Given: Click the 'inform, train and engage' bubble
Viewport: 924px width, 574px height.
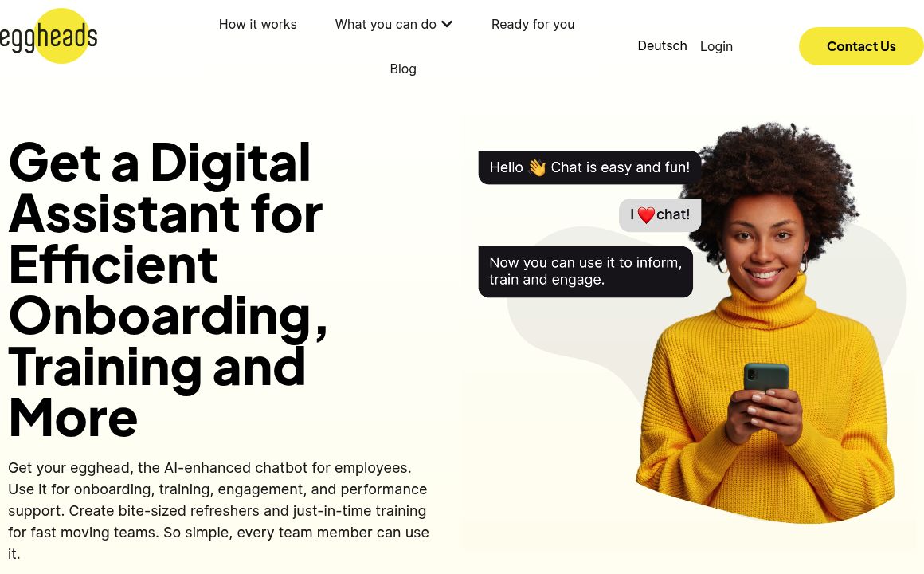Looking at the screenshot, I should 585,271.
